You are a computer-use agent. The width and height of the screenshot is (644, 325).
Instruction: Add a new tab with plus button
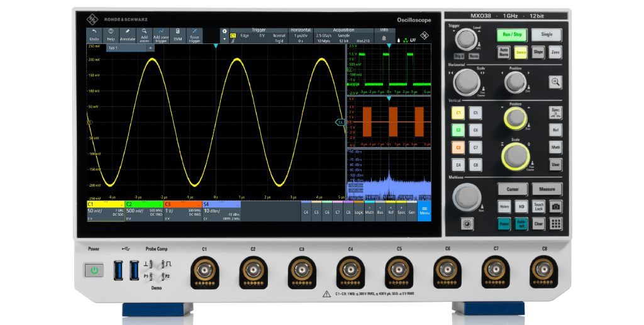coord(150,48)
